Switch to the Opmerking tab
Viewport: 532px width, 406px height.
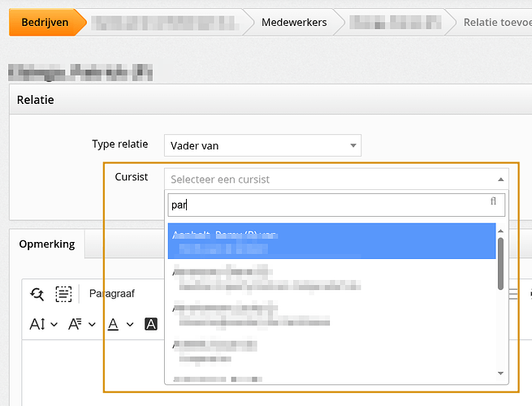[x=46, y=244]
